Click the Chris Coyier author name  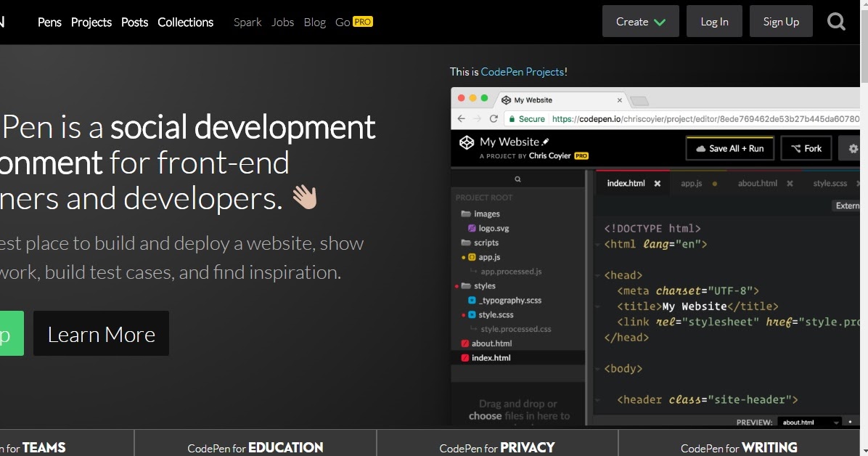[x=549, y=155]
